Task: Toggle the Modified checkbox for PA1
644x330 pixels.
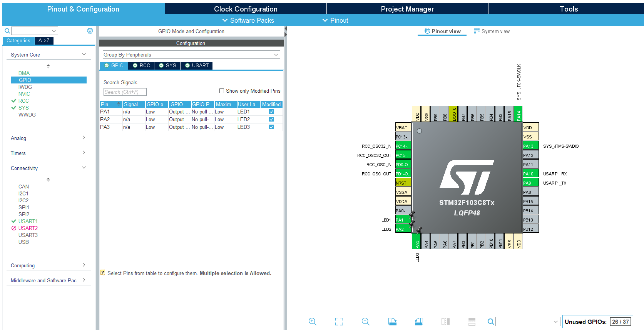Action: point(271,112)
